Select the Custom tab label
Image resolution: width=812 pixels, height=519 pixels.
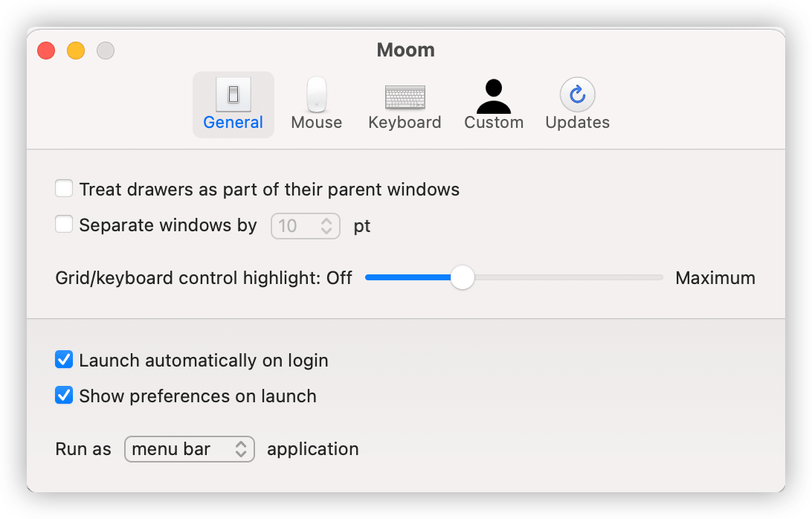point(494,122)
